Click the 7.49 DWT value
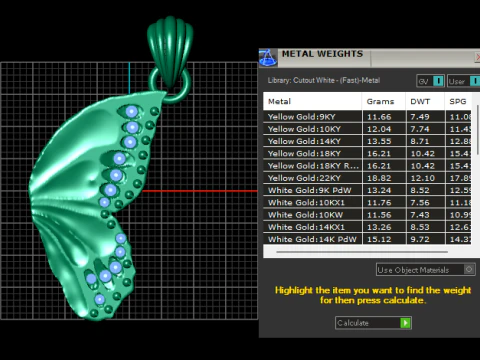The height and width of the screenshot is (360, 480). [420, 117]
